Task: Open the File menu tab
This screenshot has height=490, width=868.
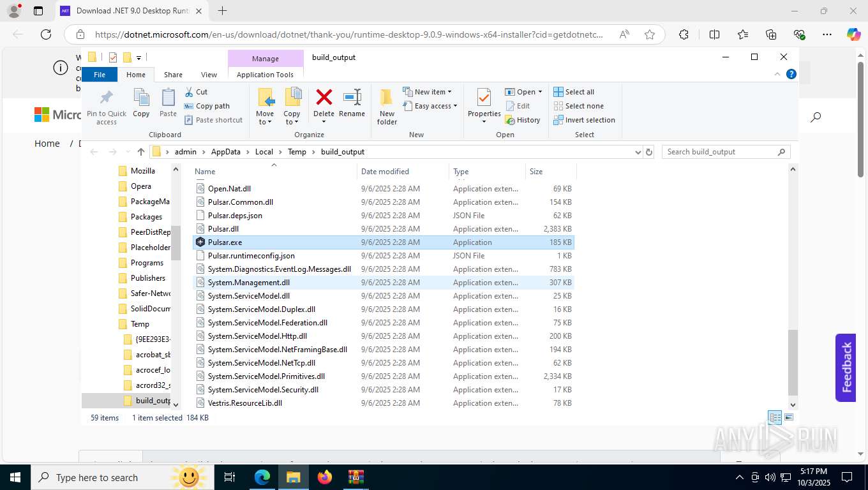Action: coord(100,75)
